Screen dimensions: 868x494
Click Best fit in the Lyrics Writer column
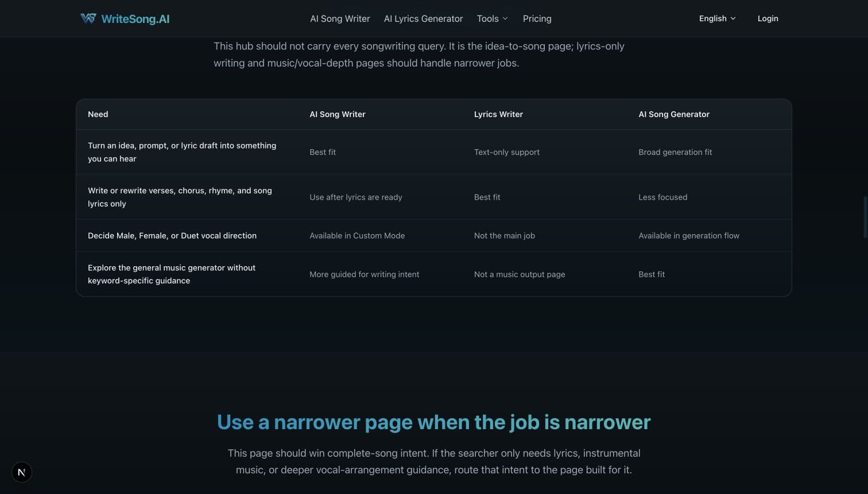coord(487,197)
